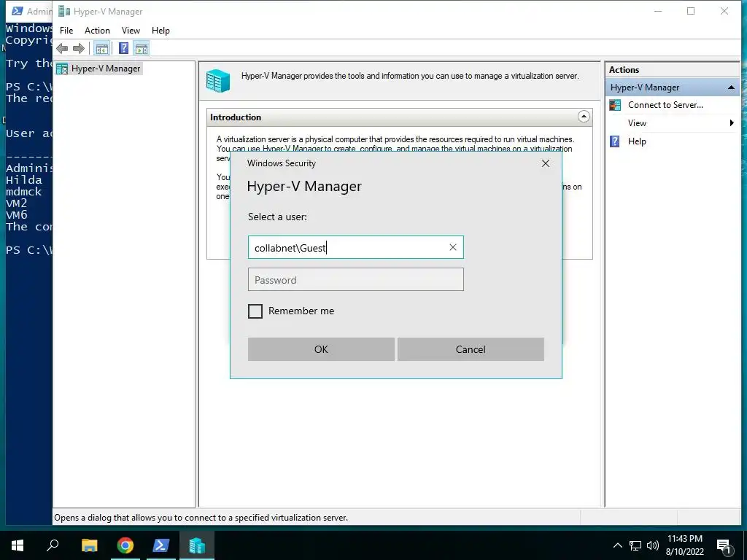
Task: Click the blue Help toolbar icon
Action: [123, 48]
